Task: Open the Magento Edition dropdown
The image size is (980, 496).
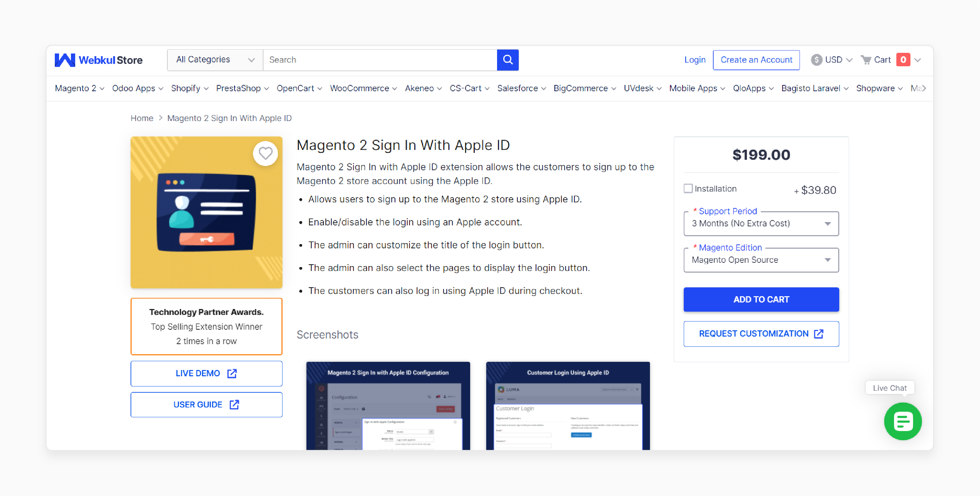Action: point(761,260)
